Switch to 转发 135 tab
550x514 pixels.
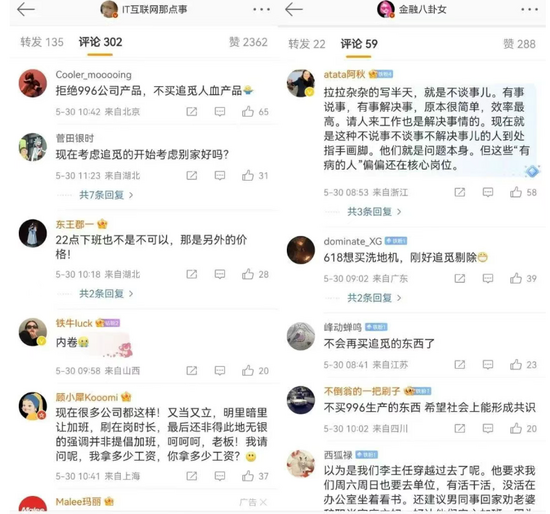click(x=42, y=42)
